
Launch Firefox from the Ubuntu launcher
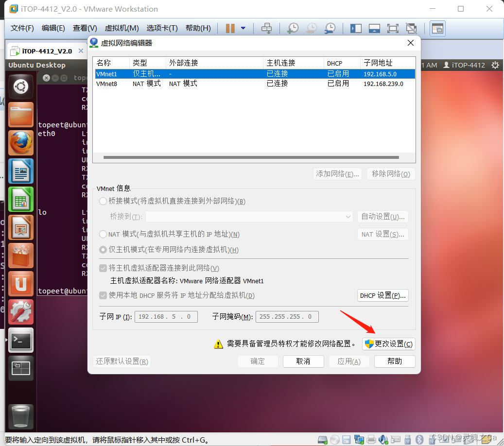tap(21, 143)
